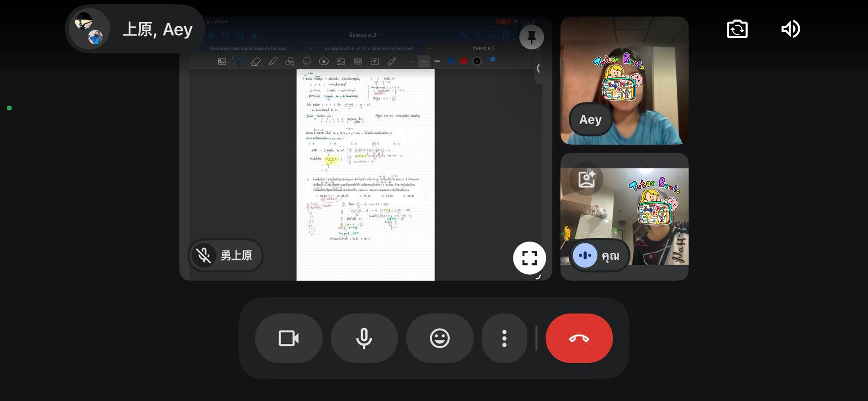The height and width of the screenshot is (401, 868).
Task: Choose the thickest stroke width
Action: (x=437, y=61)
